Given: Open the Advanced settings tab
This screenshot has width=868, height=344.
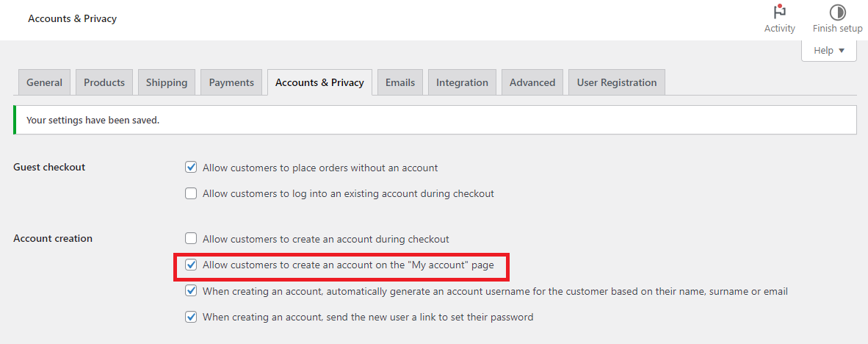Looking at the screenshot, I should pos(532,82).
